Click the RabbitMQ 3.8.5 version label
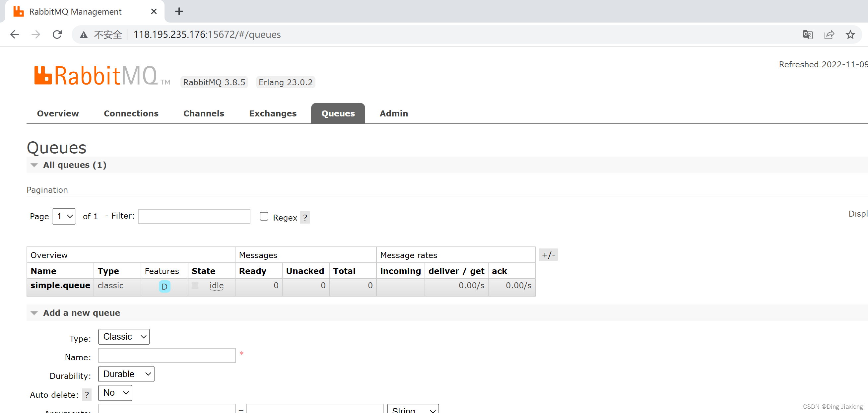Screen dimensions: 868x413 pyautogui.click(x=214, y=82)
